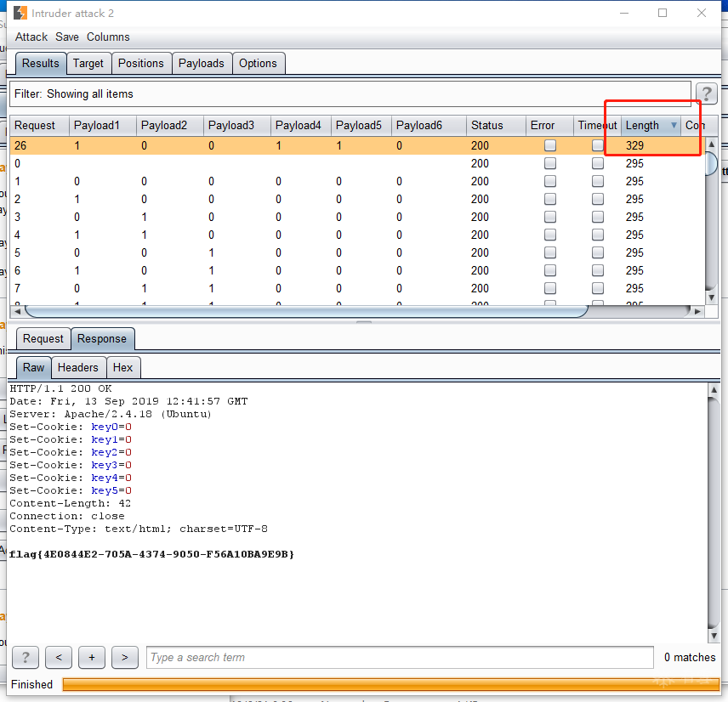Screen dimensions: 728x702
Task: Sort by the Payload1 column header
Action: tap(103, 125)
